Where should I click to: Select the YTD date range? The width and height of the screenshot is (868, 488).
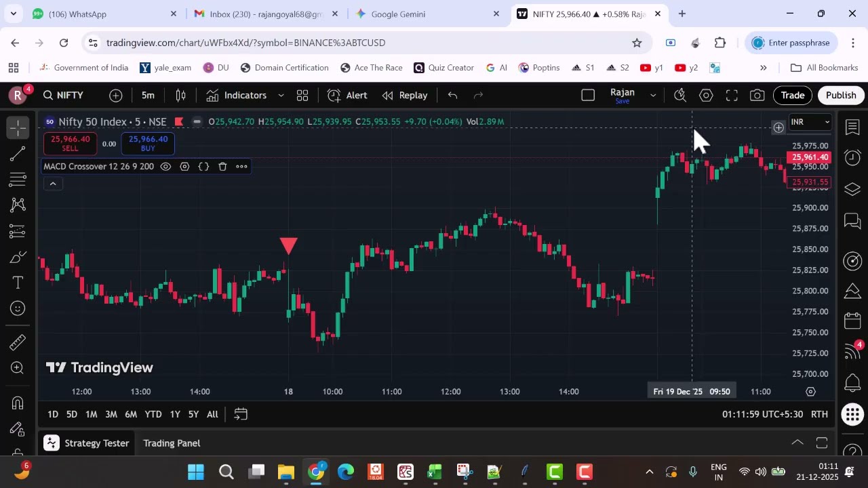153,414
